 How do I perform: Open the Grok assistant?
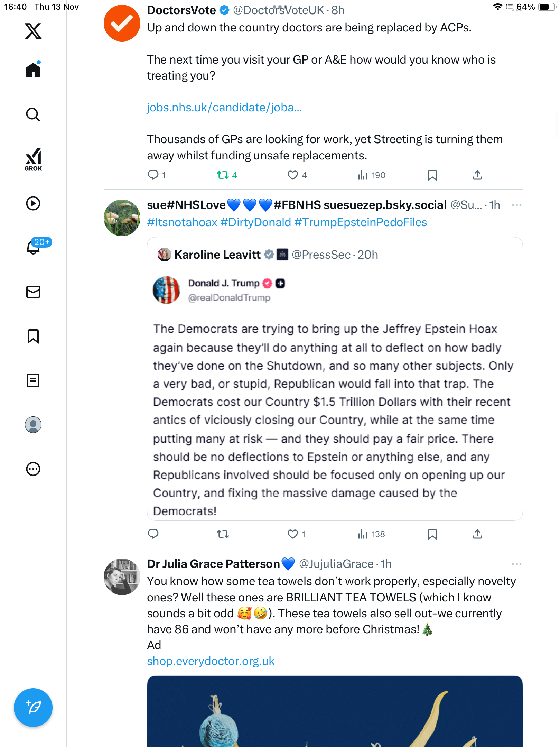[33, 159]
